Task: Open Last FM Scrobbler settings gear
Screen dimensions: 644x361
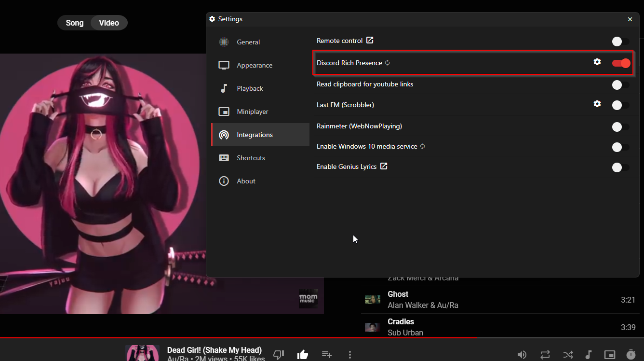Action: tap(597, 103)
